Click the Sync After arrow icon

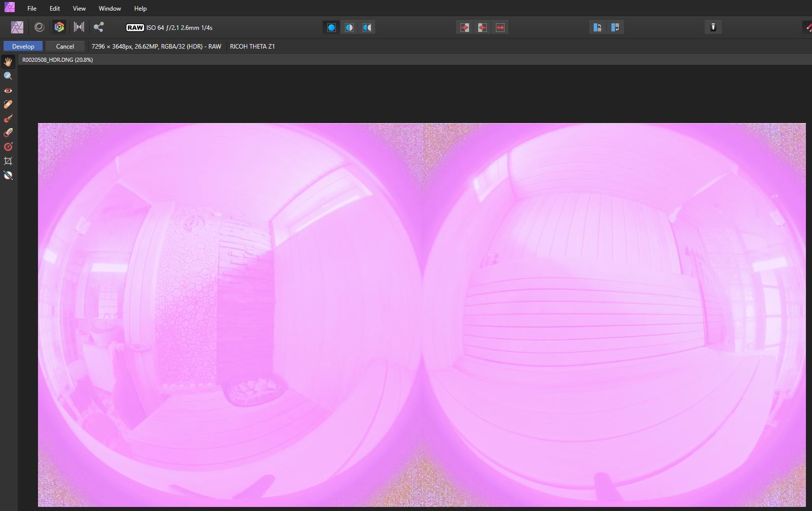point(482,27)
